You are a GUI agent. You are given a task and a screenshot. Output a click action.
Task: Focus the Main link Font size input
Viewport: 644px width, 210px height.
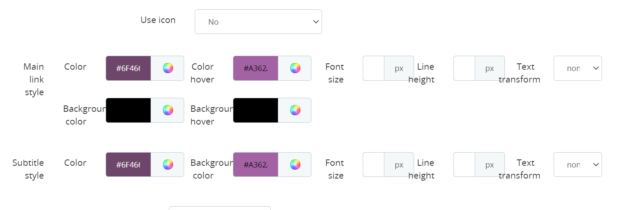pos(374,68)
